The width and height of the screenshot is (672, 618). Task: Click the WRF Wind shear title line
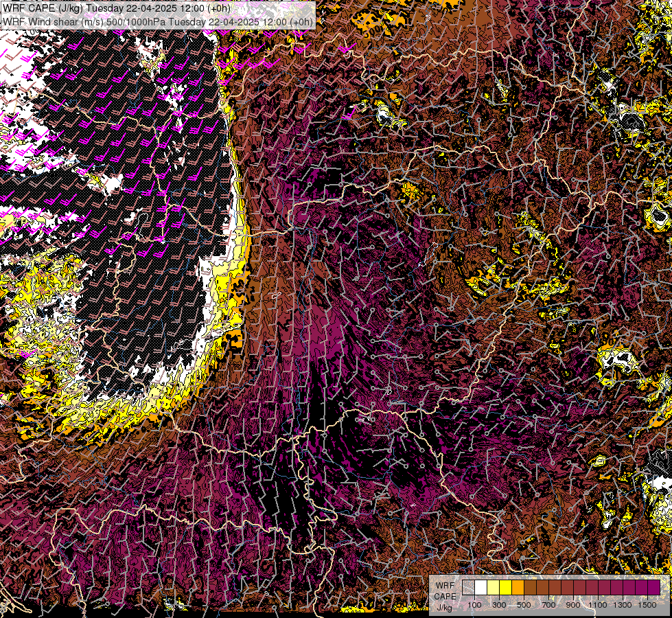pyautogui.click(x=158, y=21)
